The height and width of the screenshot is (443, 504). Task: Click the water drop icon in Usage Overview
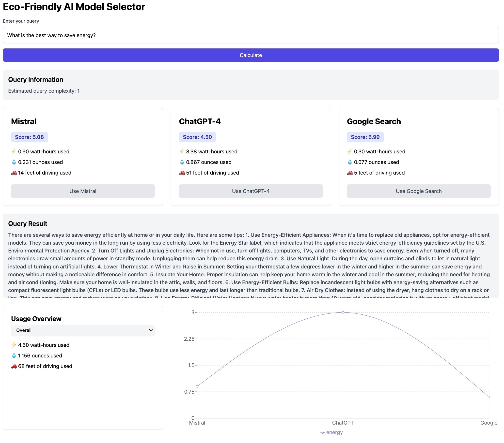14,355
